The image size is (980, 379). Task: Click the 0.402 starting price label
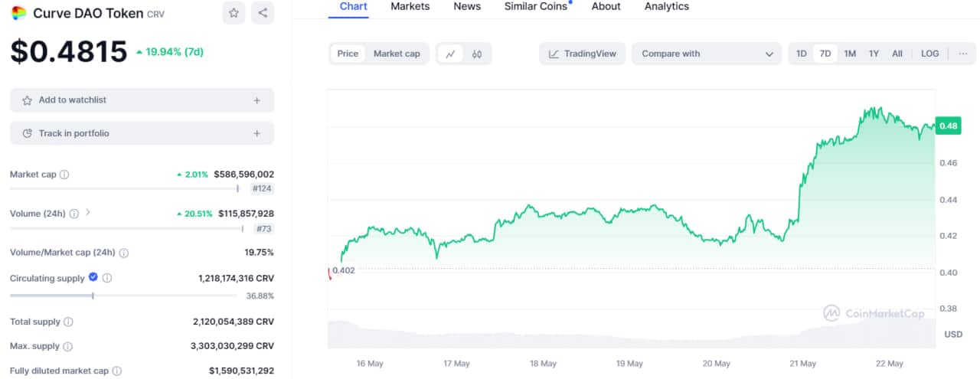(x=344, y=270)
